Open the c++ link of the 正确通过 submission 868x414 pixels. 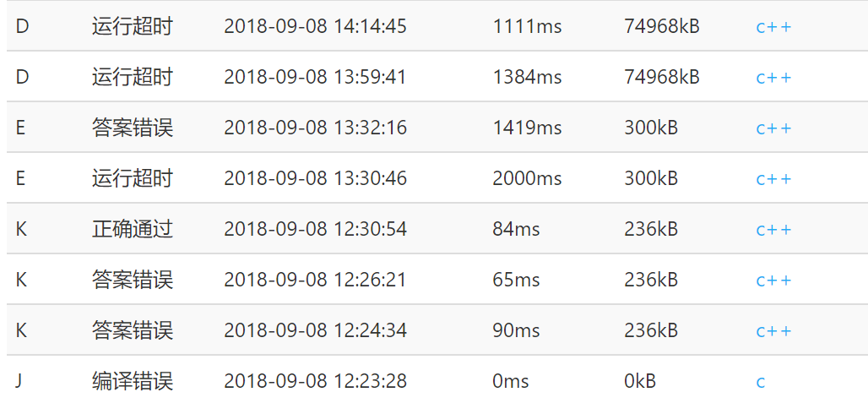point(773,230)
